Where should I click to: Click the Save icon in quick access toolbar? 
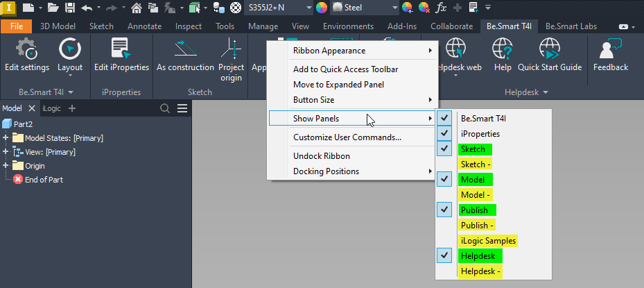point(70,8)
